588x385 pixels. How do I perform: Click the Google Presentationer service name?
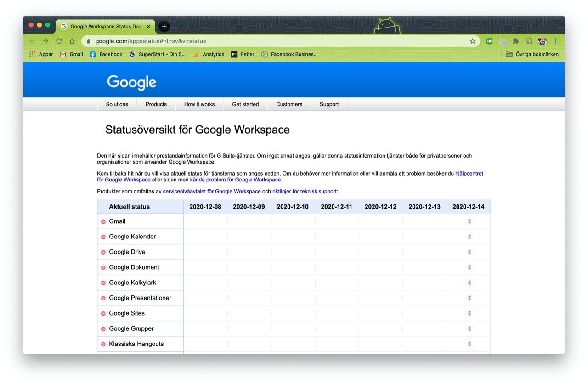coord(140,298)
